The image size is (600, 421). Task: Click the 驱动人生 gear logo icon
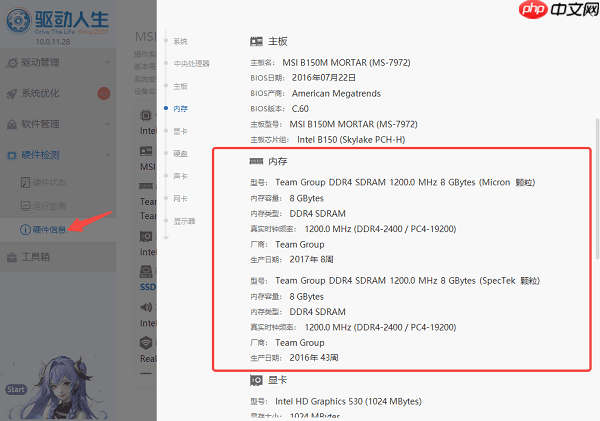18,20
